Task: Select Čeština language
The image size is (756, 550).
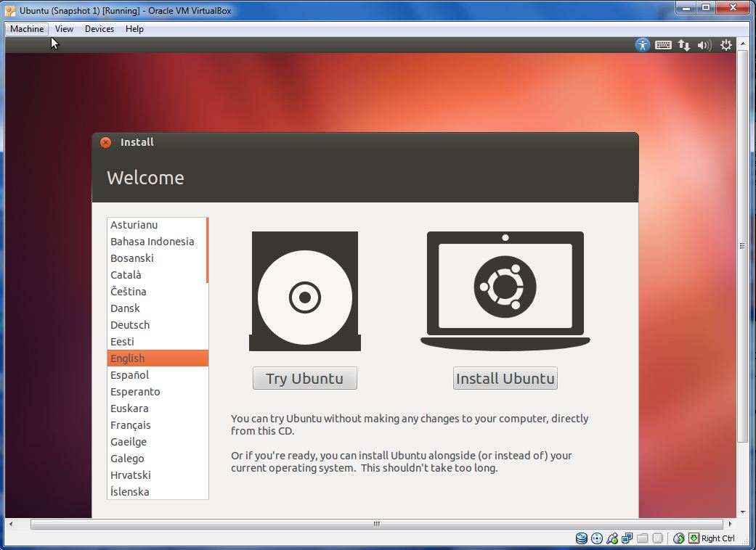Action: coord(158,292)
